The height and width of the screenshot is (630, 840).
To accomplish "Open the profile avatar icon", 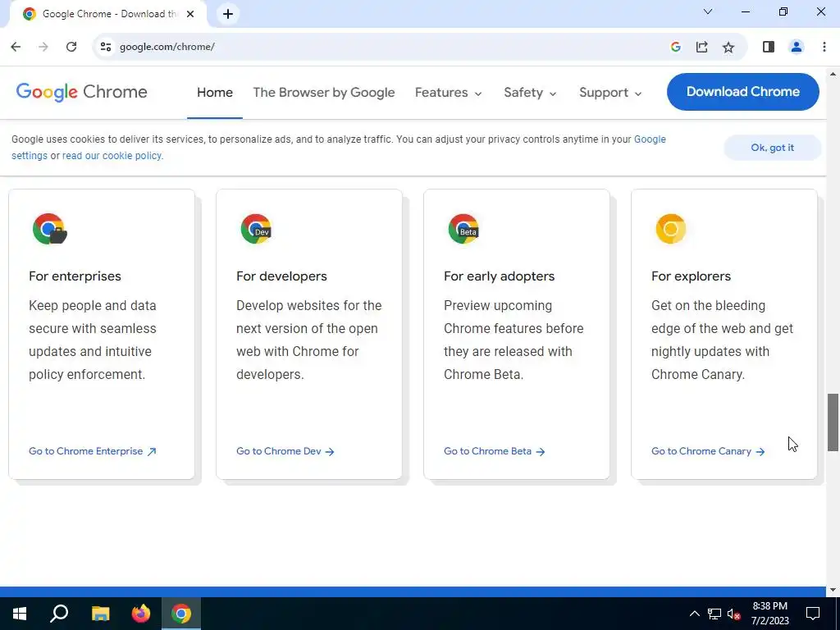I will click(796, 47).
